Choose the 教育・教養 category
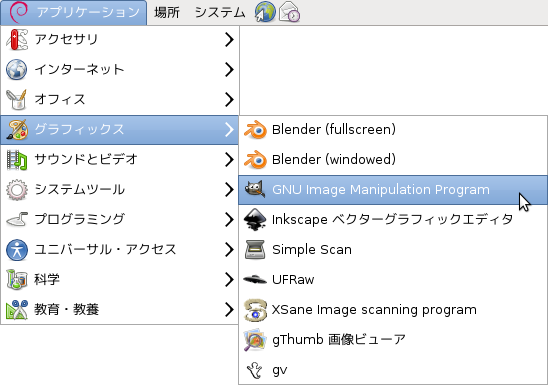 pyautogui.click(x=120, y=310)
